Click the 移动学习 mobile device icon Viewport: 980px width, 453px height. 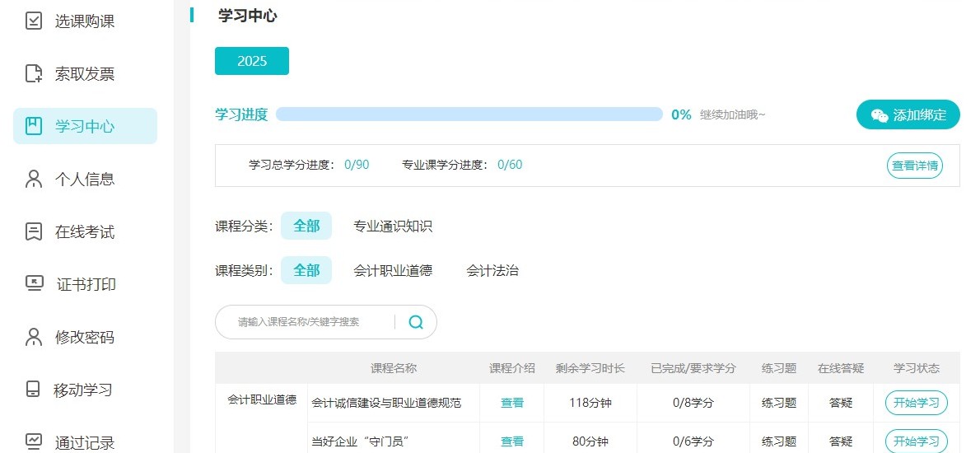pyautogui.click(x=33, y=390)
